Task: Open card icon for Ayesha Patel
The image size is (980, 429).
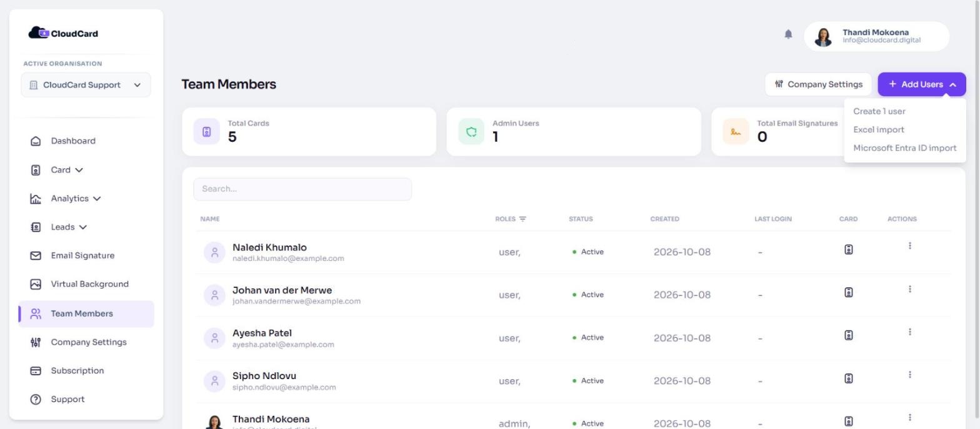Action: [849, 335]
